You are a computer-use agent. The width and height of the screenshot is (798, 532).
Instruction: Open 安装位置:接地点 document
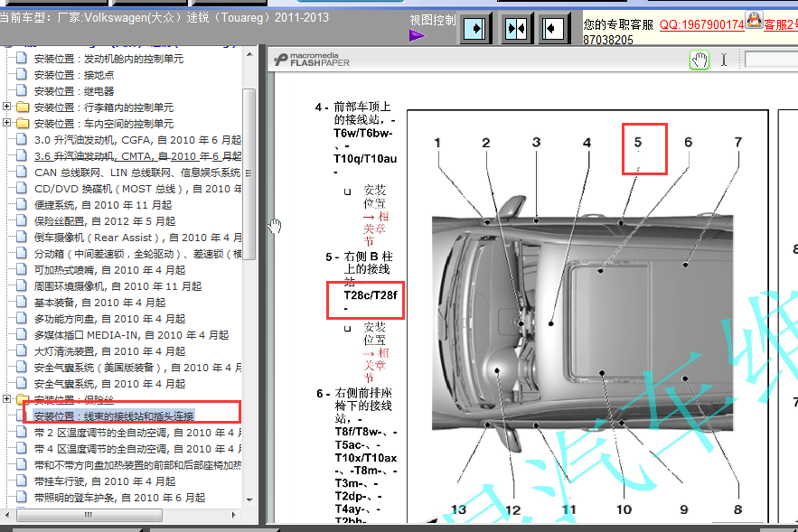point(74,75)
